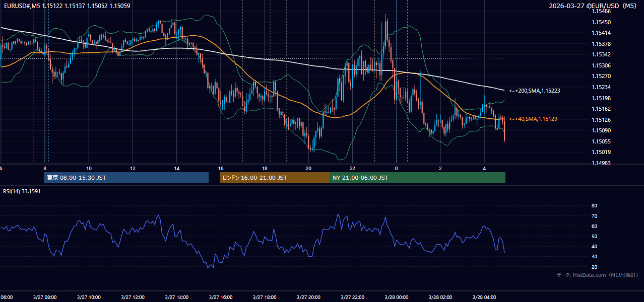
Task: Click the 3/27 08:00 bottom time label
Action: click(44, 297)
